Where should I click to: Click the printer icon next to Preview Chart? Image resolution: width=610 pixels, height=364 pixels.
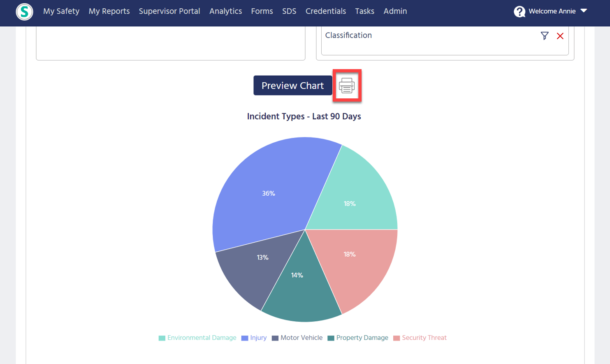pos(347,86)
